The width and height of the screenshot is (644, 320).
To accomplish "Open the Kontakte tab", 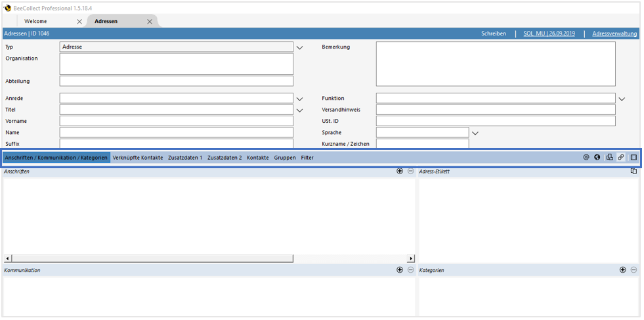I will [258, 158].
